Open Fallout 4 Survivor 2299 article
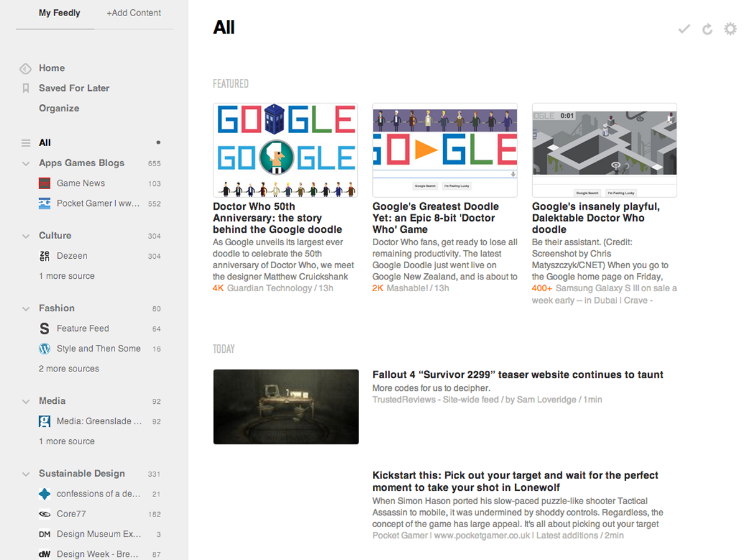This screenshot has height=560, width=747. (518, 375)
